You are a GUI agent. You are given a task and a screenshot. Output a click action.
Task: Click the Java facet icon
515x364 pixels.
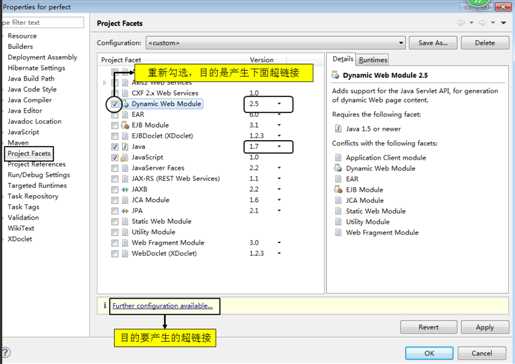[x=125, y=147]
